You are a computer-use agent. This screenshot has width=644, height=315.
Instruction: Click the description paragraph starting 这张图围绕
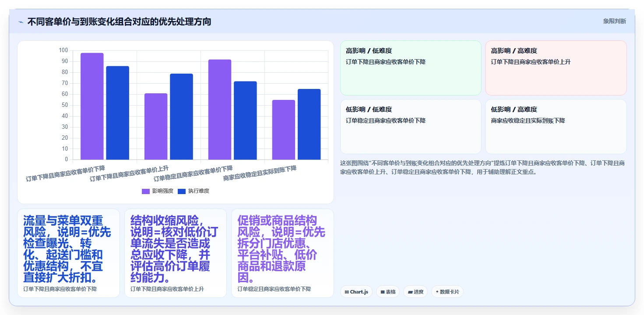tap(483, 167)
